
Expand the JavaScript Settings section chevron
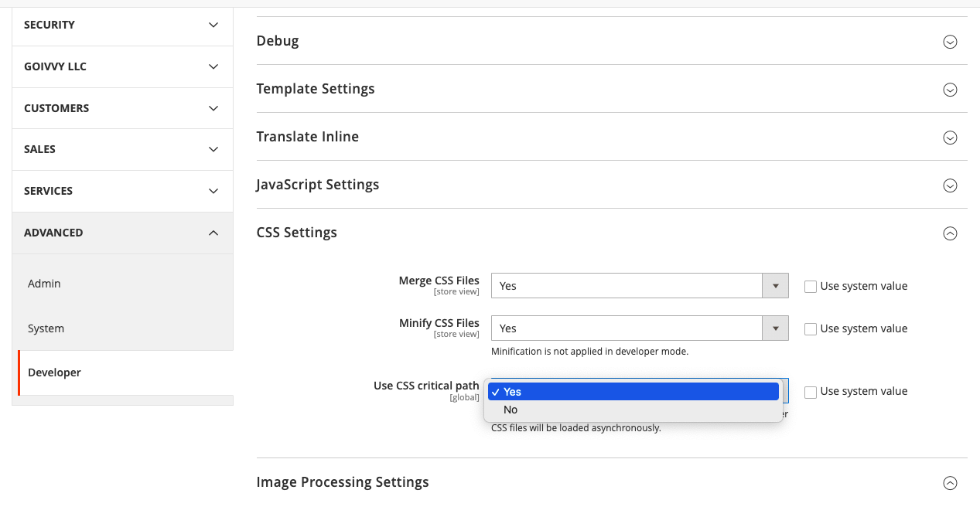click(x=950, y=185)
